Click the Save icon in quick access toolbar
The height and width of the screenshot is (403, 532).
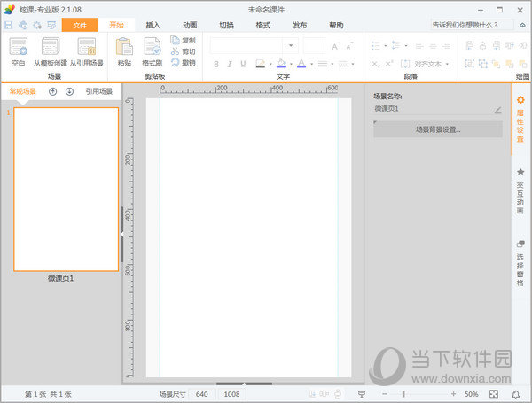pyautogui.click(x=9, y=25)
